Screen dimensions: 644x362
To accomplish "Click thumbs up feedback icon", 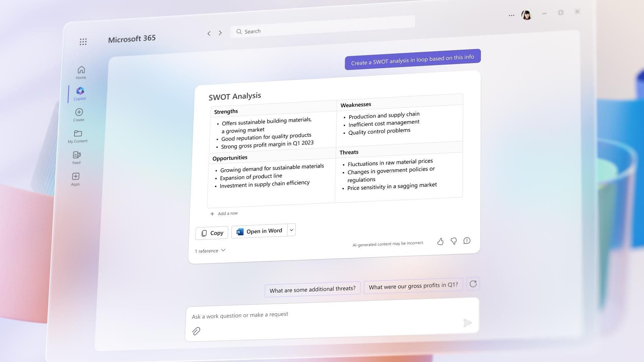I will [x=440, y=241].
